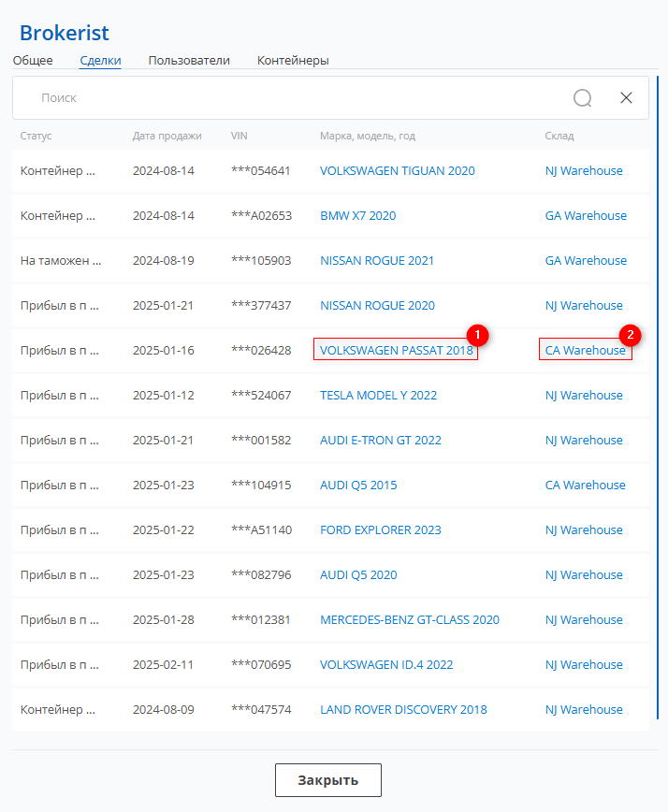This screenshot has width=668, height=812.
Task: Clear the search with X icon
Action: click(x=626, y=98)
